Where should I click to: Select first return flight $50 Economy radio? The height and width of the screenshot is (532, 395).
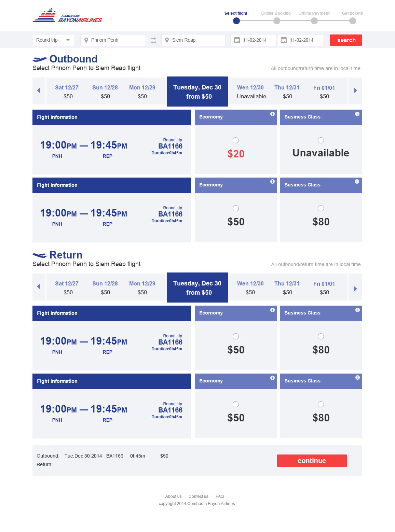pyautogui.click(x=236, y=336)
